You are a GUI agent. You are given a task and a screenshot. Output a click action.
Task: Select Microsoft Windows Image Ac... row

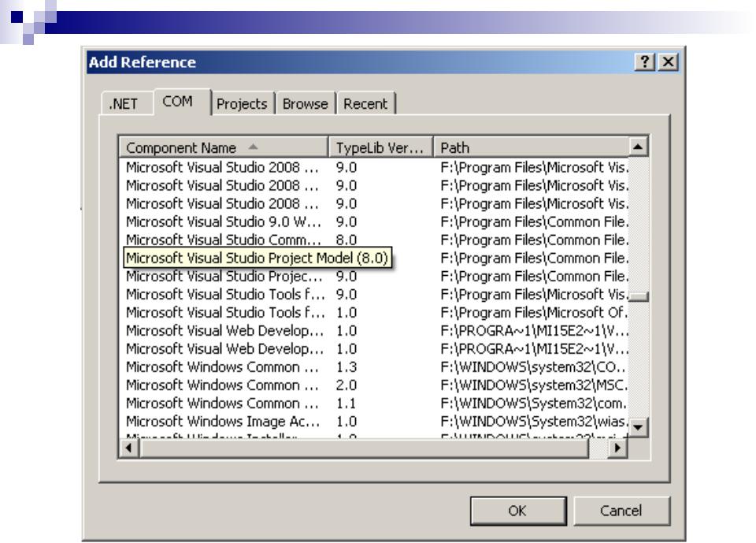pos(373,422)
